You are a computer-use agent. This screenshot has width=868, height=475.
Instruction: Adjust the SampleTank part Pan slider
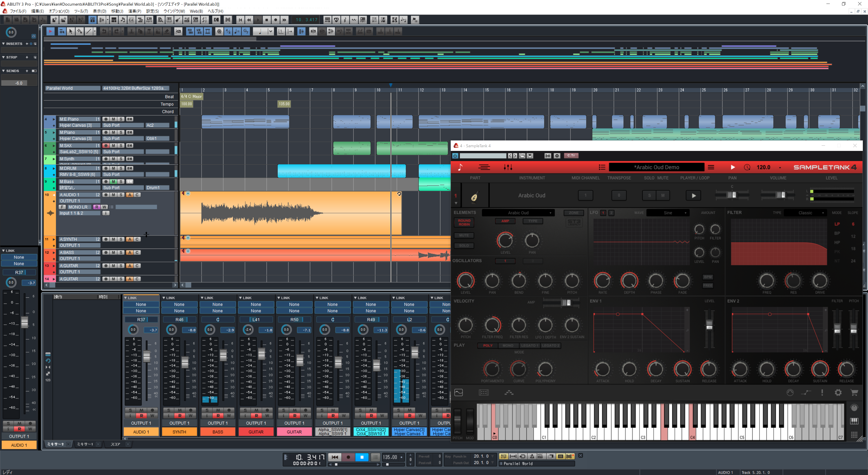click(732, 195)
